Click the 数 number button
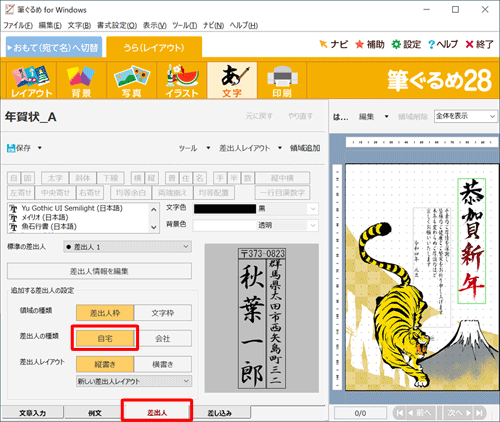The height and width of the screenshot is (422, 500). click(x=248, y=178)
